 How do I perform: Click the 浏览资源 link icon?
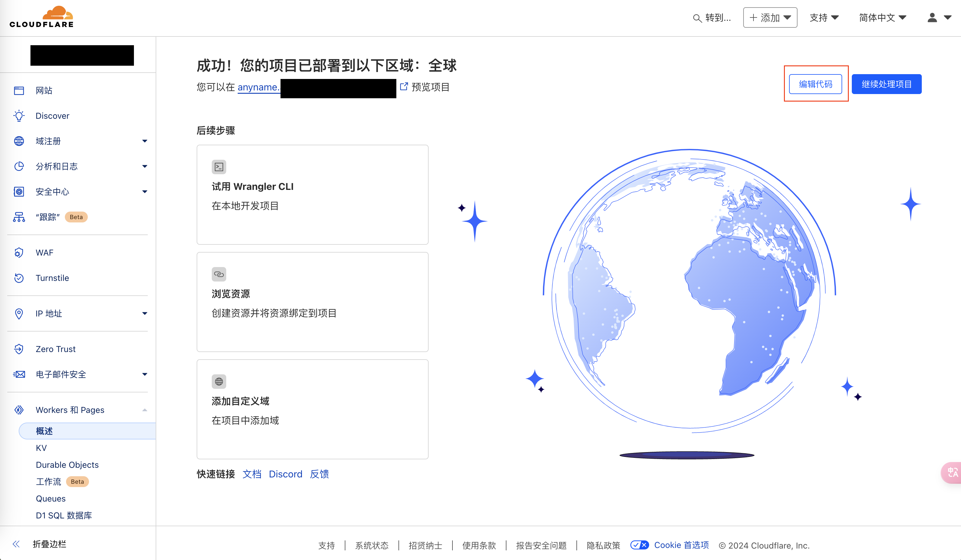(x=219, y=274)
